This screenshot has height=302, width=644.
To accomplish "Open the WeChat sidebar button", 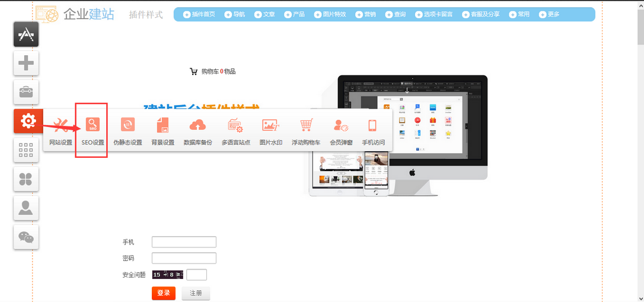I will click(26, 237).
